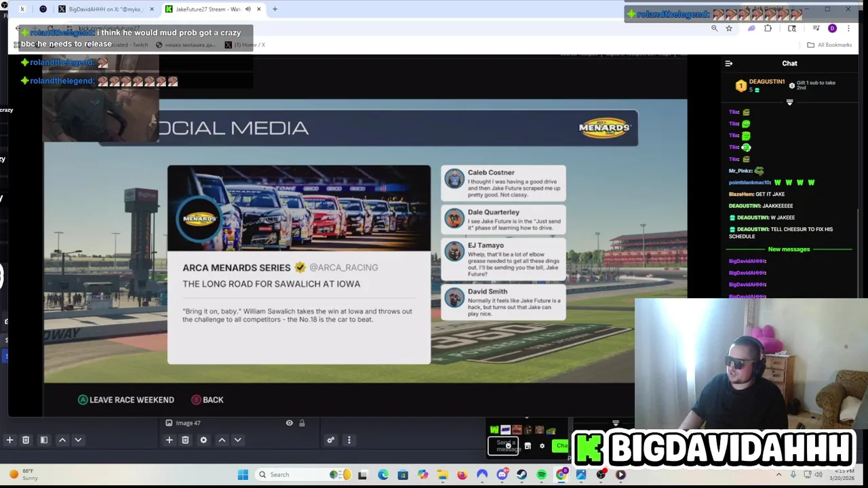
Task: Open source properties gear icon
Action: (203, 440)
